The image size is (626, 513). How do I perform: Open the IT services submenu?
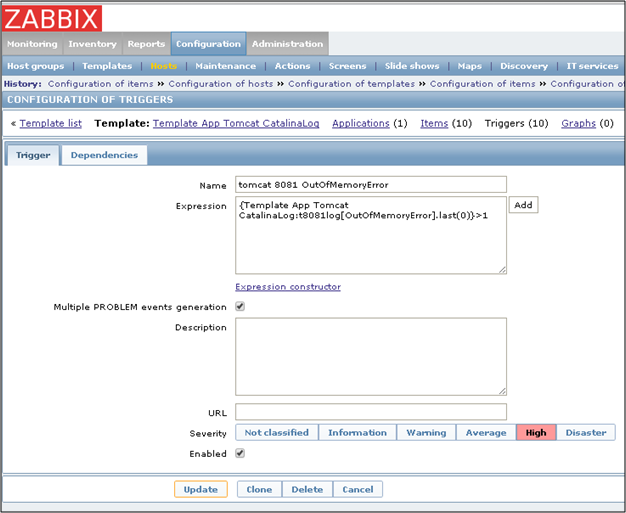tap(592, 66)
